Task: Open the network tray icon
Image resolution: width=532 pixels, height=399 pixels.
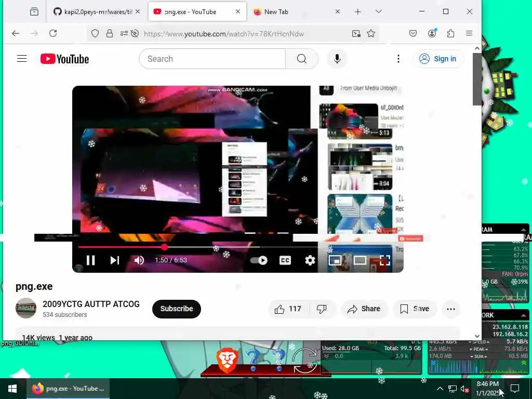Action: (453, 389)
